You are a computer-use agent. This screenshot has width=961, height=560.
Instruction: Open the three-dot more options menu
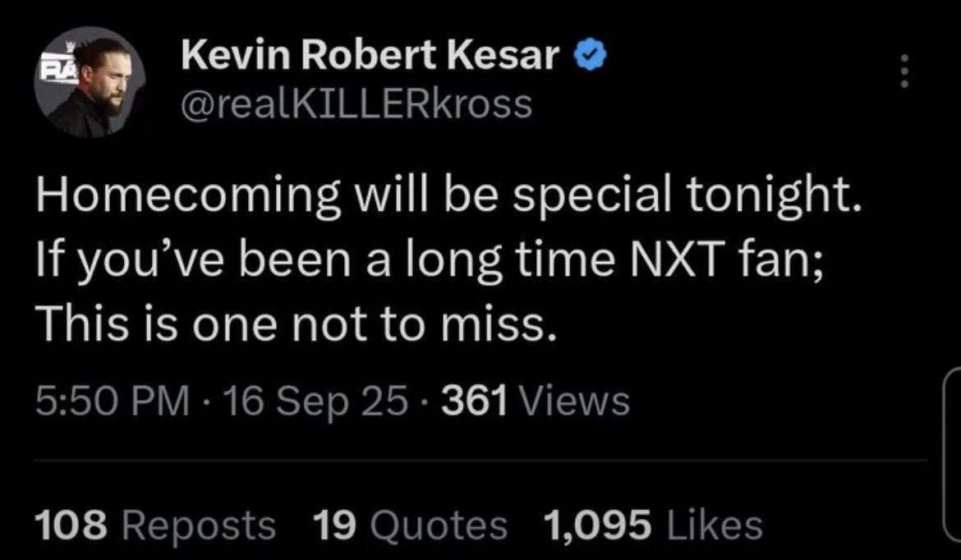[904, 71]
